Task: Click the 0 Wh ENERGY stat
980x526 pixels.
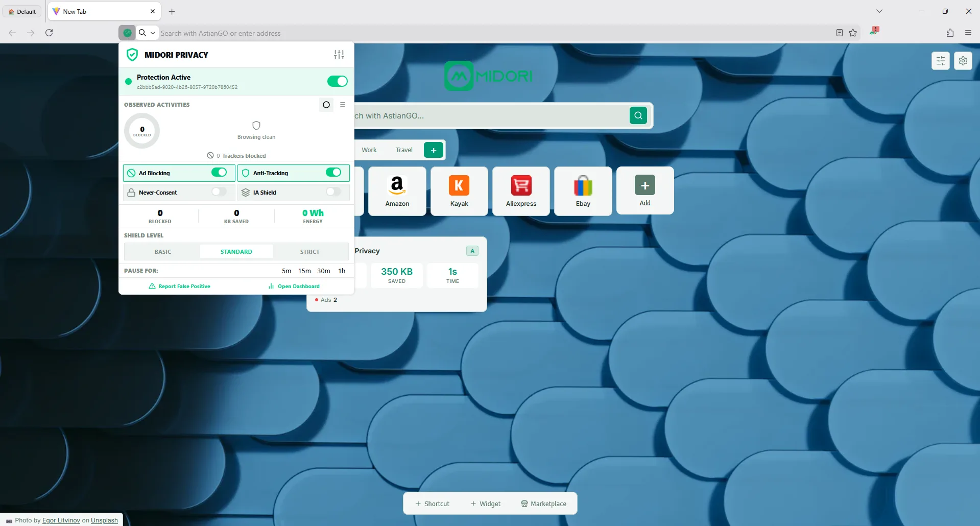Action: [x=313, y=216]
